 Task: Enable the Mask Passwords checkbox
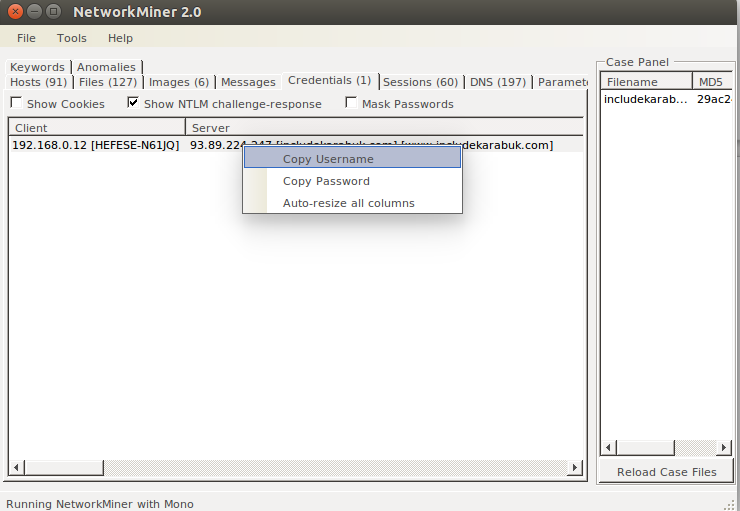(351, 102)
